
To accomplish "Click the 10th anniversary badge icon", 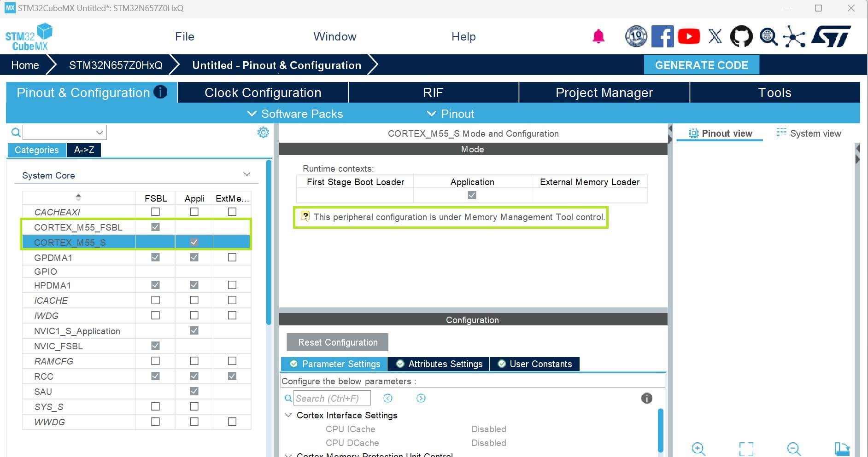I will (x=636, y=36).
